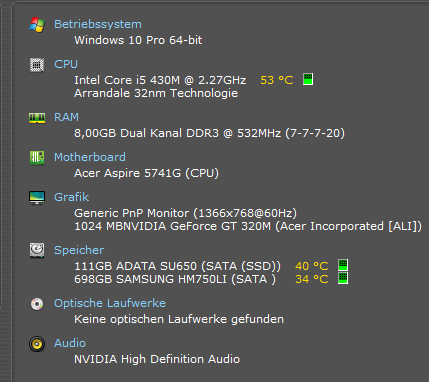The width and height of the screenshot is (429, 382).
Task: Click the CPU chip icon
Action: pyautogui.click(x=37, y=65)
